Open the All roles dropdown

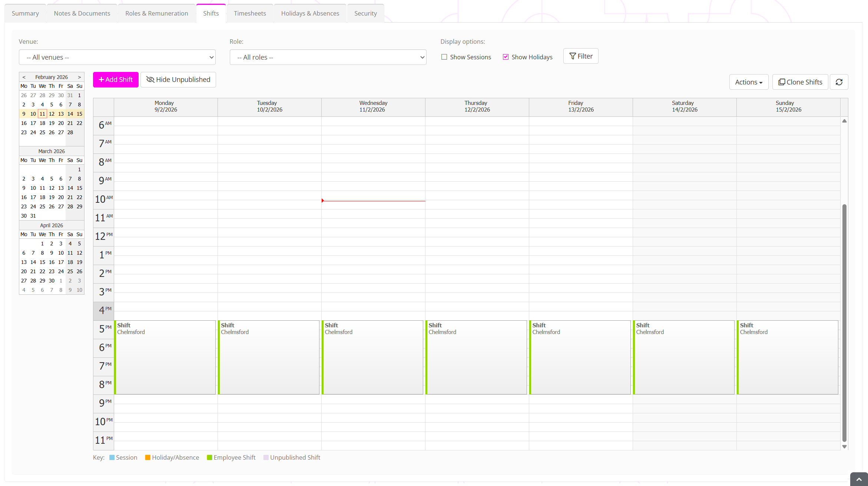pyautogui.click(x=328, y=57)
